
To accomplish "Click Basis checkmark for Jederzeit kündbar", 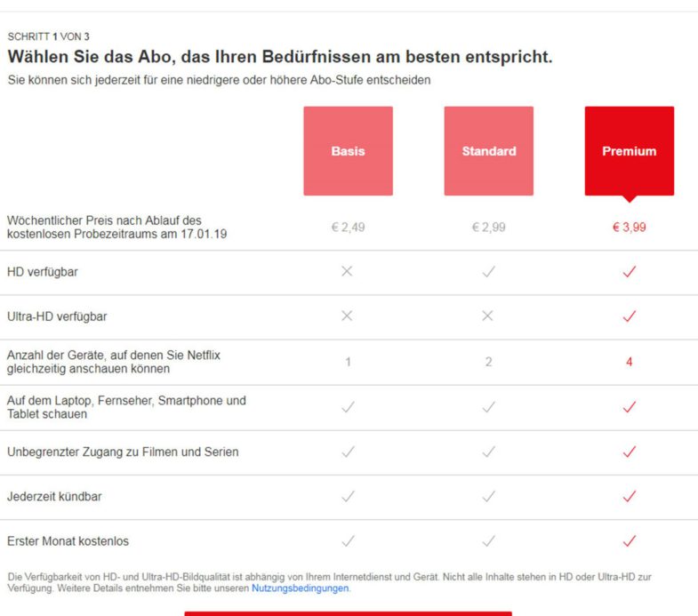I will (348, 496).
